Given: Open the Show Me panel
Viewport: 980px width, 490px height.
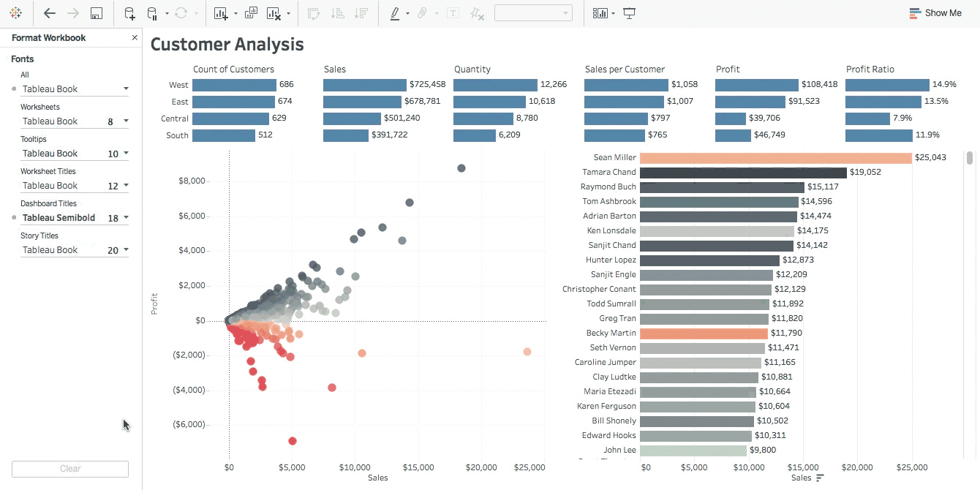Looking at the screenshot, I should (935, 13).
